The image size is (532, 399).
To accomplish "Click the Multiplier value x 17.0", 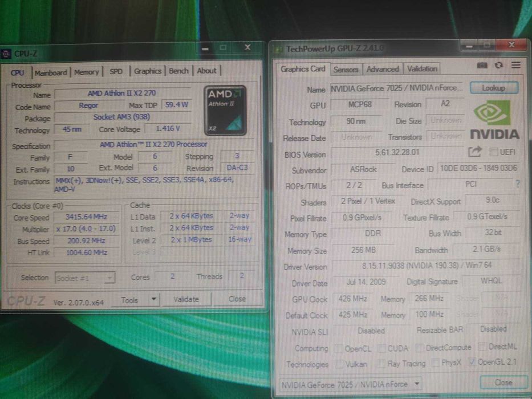I will coord(86,229).
